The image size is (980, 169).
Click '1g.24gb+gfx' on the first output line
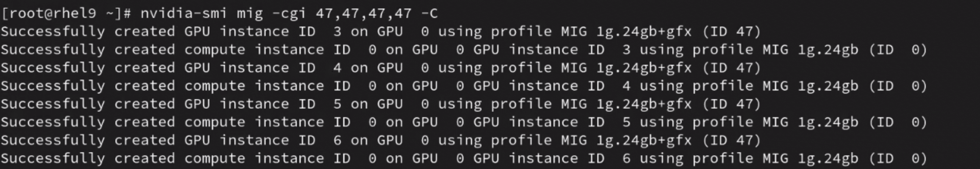pos(644,32)
